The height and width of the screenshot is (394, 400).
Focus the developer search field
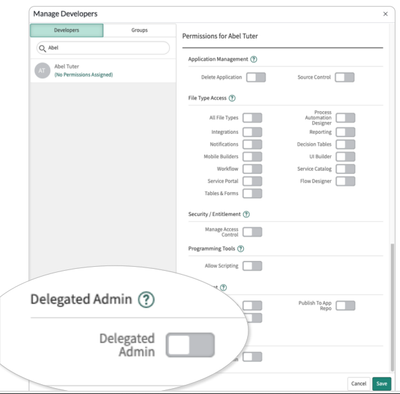coord(103,48)
